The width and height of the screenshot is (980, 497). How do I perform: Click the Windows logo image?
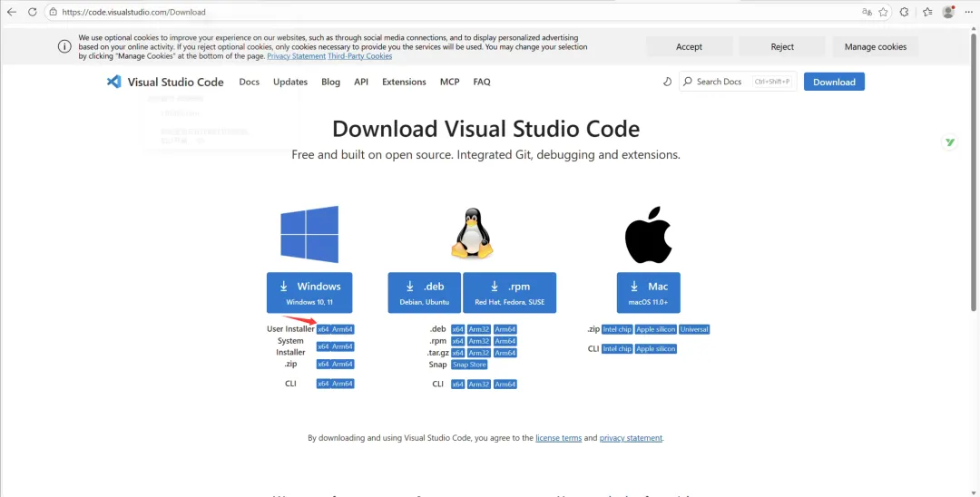click(x=309, y=234)
